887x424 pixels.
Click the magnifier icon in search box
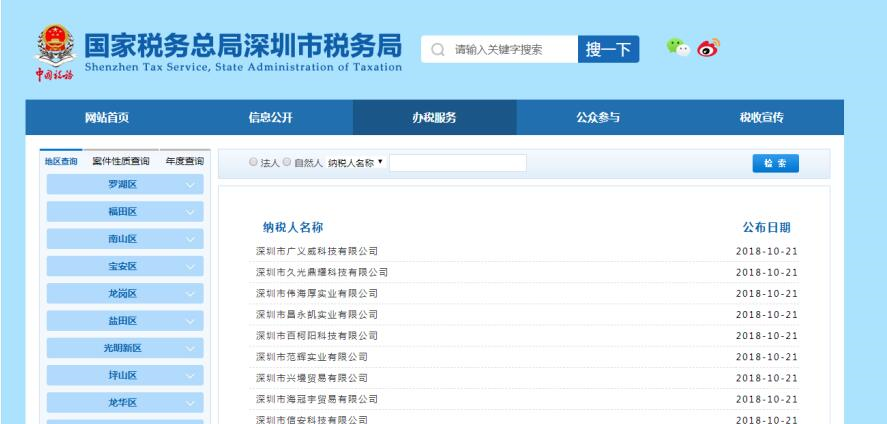pos(437,49)
